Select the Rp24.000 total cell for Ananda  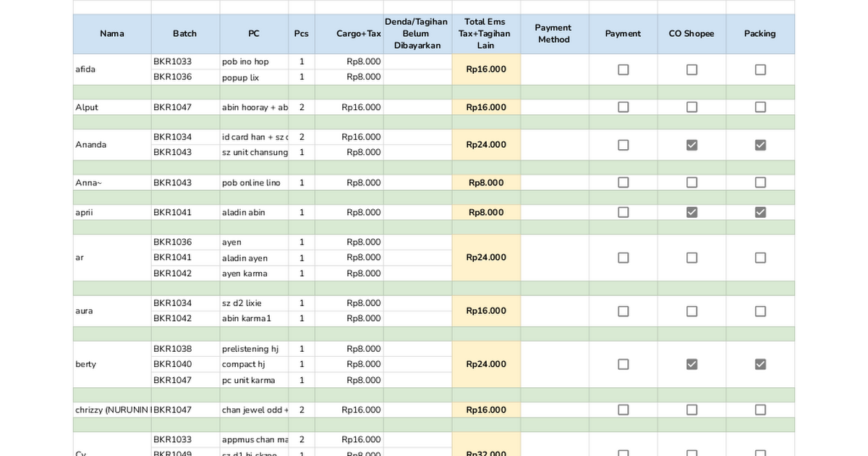(486, 145)
